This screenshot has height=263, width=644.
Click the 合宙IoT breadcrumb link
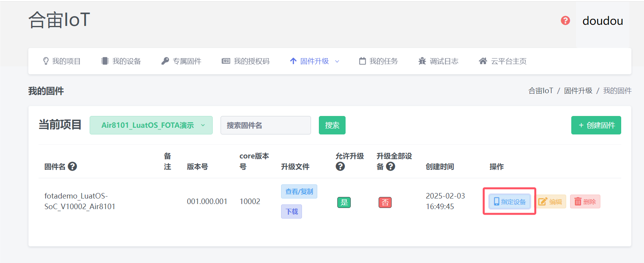541,91
